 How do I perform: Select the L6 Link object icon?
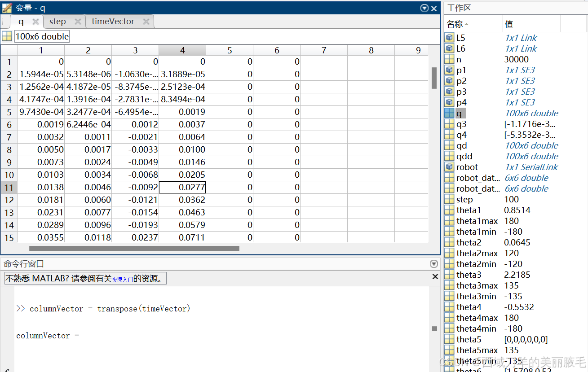click(449, 48)
